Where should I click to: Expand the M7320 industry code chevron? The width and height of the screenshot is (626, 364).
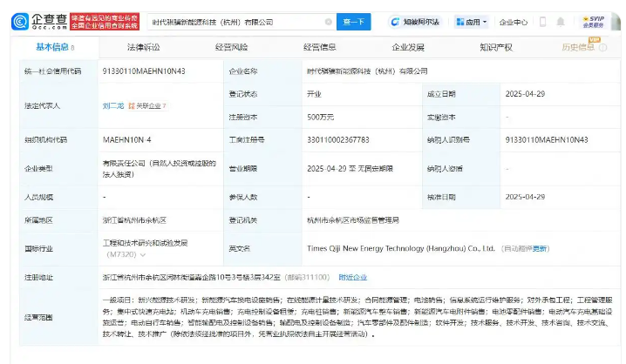tap(143, 255)
